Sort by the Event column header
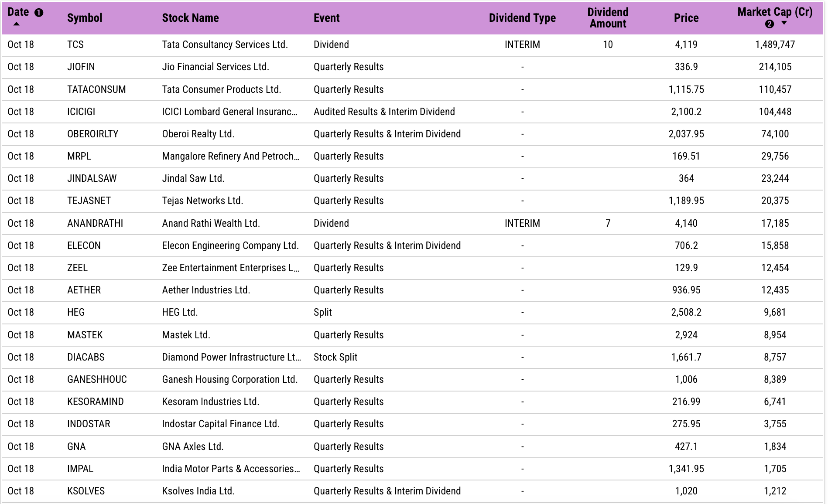 point(326,18)
